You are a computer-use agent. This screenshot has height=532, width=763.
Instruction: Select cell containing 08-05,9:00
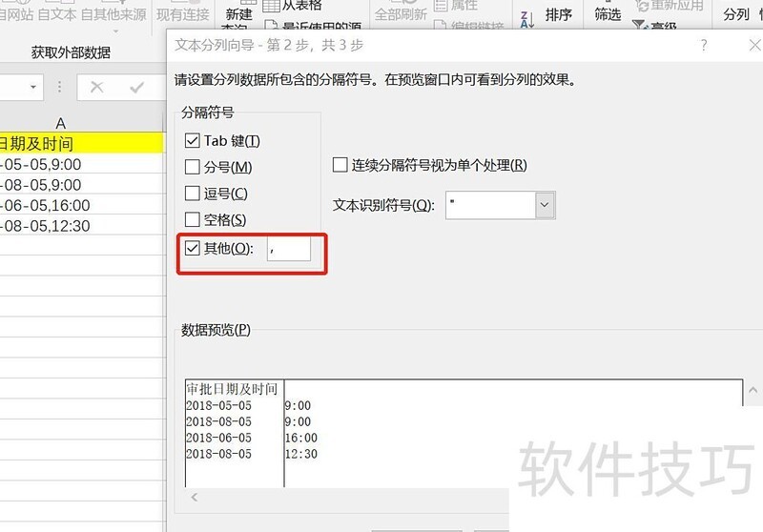(x=82, y=184)
